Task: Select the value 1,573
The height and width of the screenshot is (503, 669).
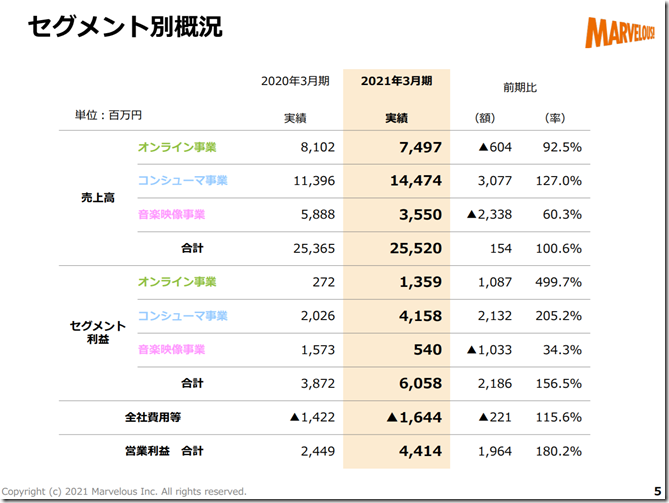Action: click(318, 350)
